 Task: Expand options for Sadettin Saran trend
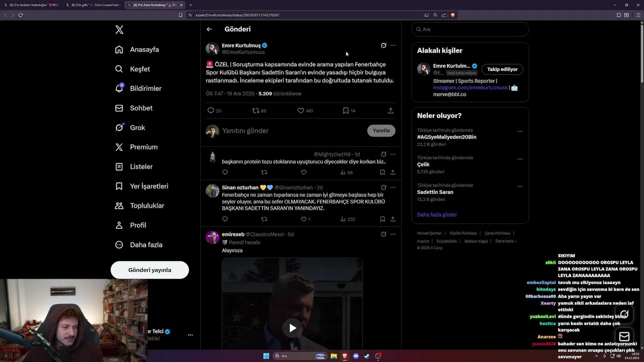point(520,187)
